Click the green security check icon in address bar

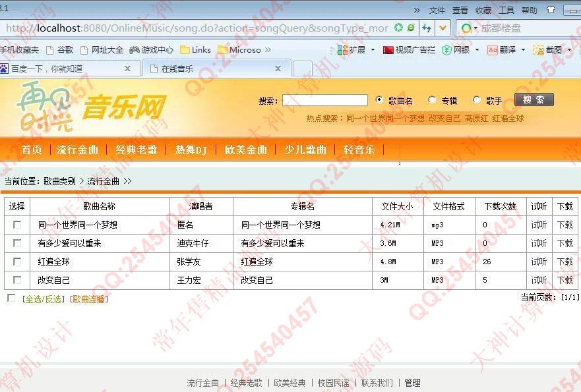(x=398, y=28)
